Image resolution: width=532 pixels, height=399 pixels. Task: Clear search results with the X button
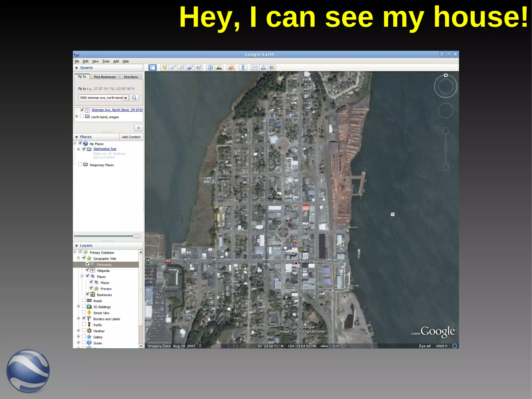pyautogui.click(x=138, y=128)
